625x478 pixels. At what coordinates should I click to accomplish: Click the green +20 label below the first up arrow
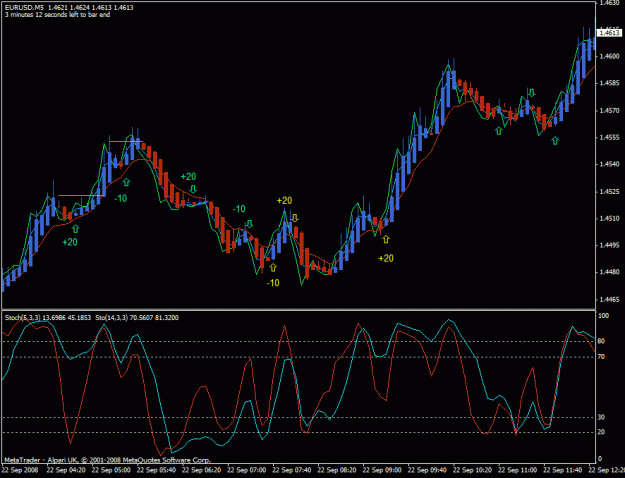[x=70, y=242]
